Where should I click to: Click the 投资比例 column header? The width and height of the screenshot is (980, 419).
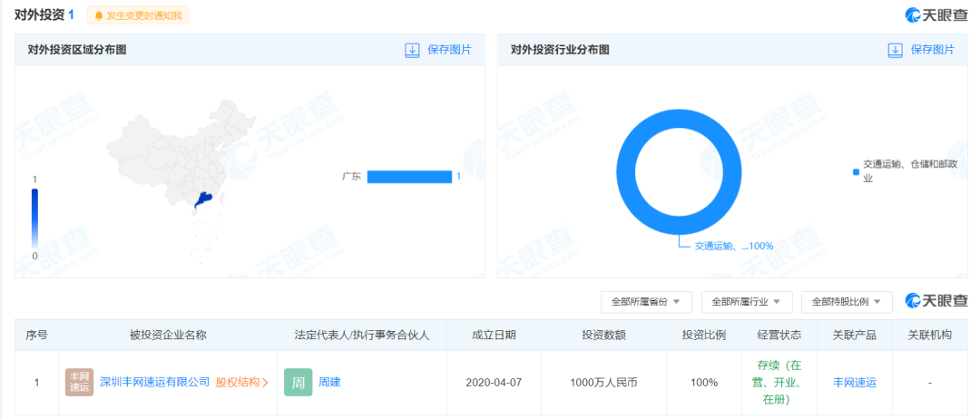click(x=703, y=335)
